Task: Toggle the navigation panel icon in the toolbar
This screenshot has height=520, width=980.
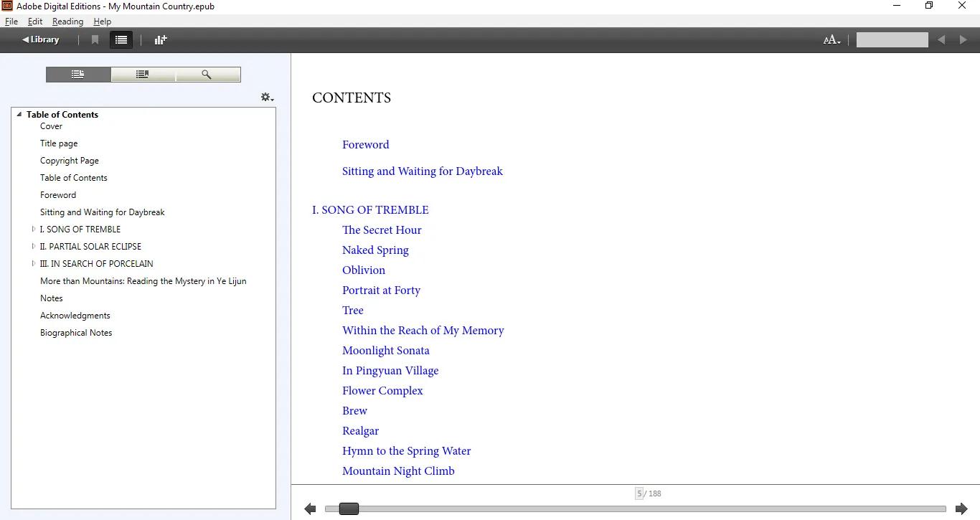Action: click(x=121, y=40)
